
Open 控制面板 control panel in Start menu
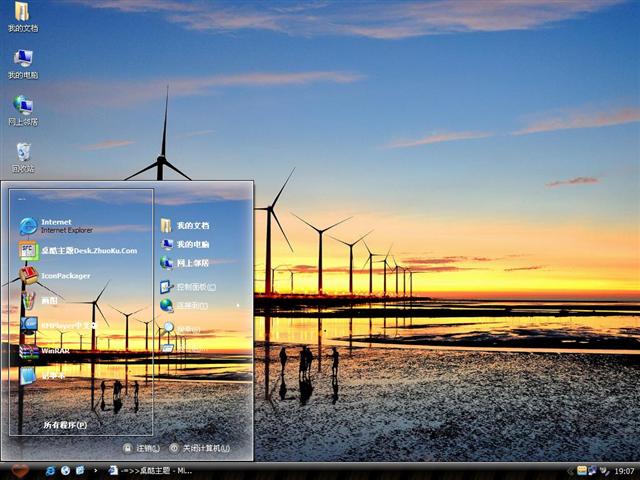191,286
